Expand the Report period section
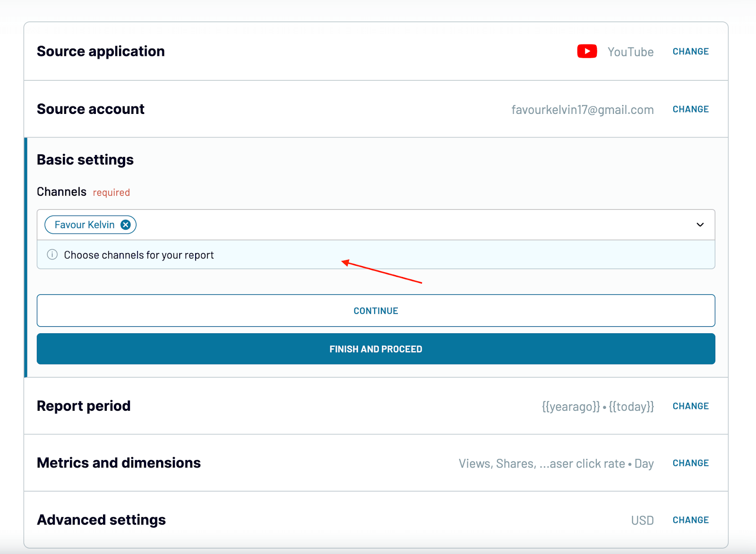Viewport: 756px width, 554px height. (84, 406)
